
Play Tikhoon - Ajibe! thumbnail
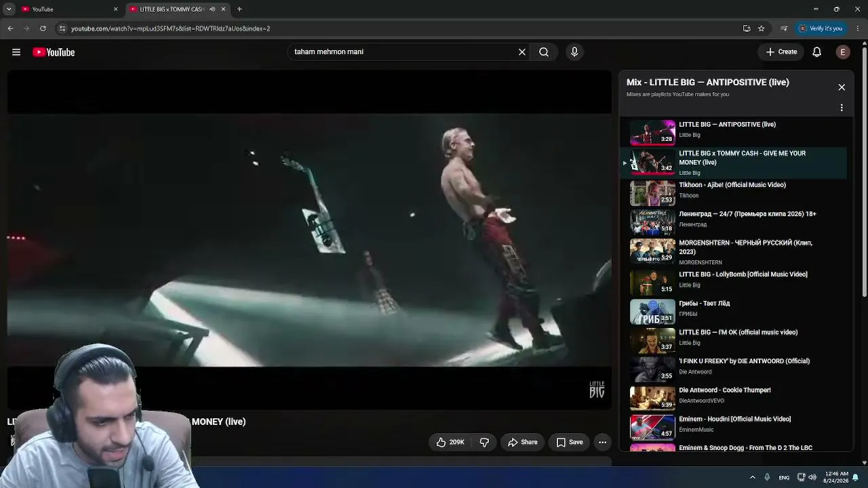[652, 194]
